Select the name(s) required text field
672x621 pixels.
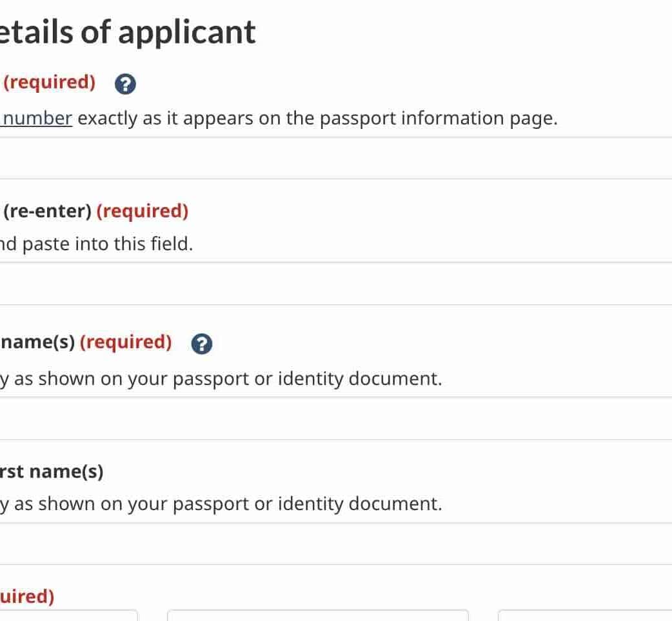pos(335,419)
